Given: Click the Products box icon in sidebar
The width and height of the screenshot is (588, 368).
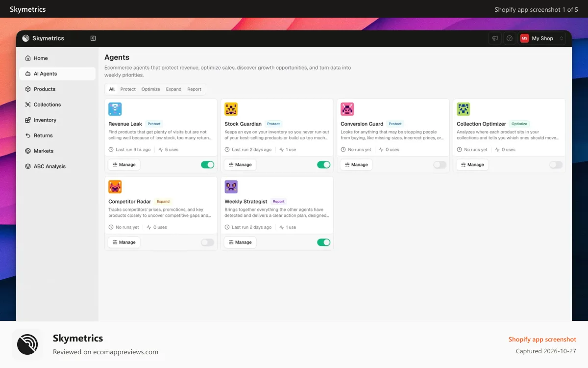Looking at the screenshot, I should tap(28, 89).
